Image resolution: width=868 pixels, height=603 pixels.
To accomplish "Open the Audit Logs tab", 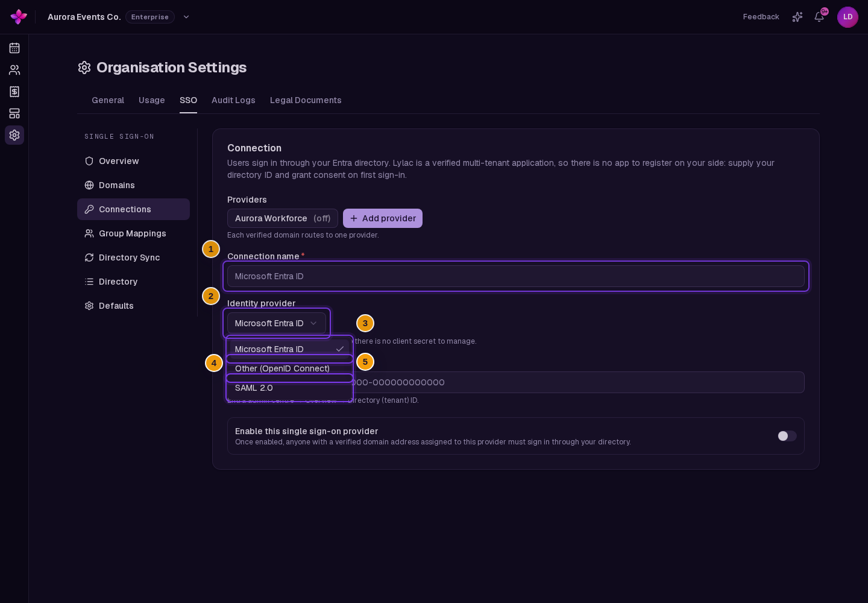I will coord(233,100).
